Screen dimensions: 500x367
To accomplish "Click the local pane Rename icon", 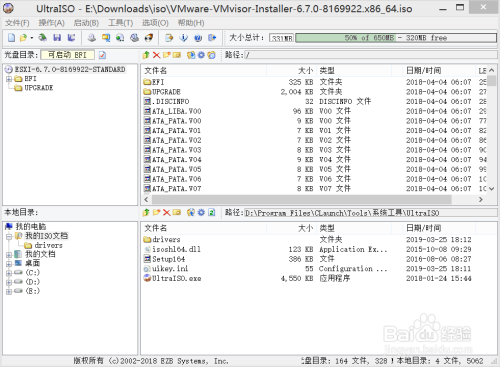I will tap(177, 212).
